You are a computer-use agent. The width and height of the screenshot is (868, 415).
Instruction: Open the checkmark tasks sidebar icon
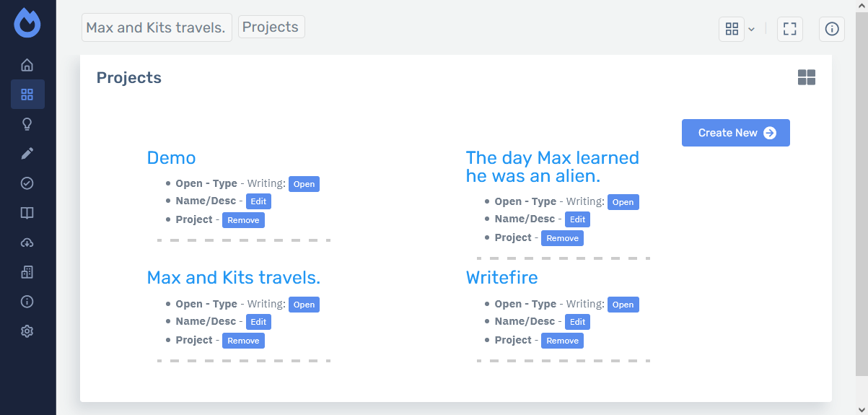(x=27, y=183)
